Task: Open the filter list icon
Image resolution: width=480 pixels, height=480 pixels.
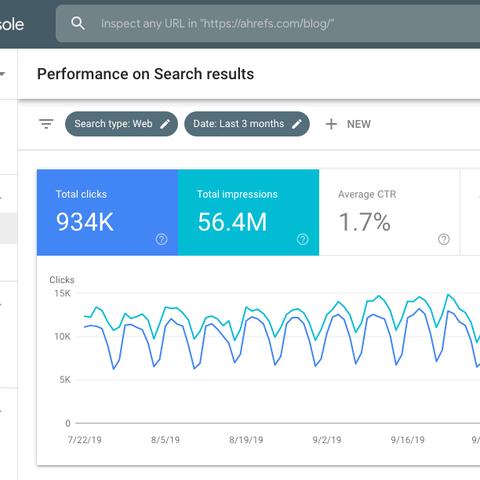Action: (46, 124)
